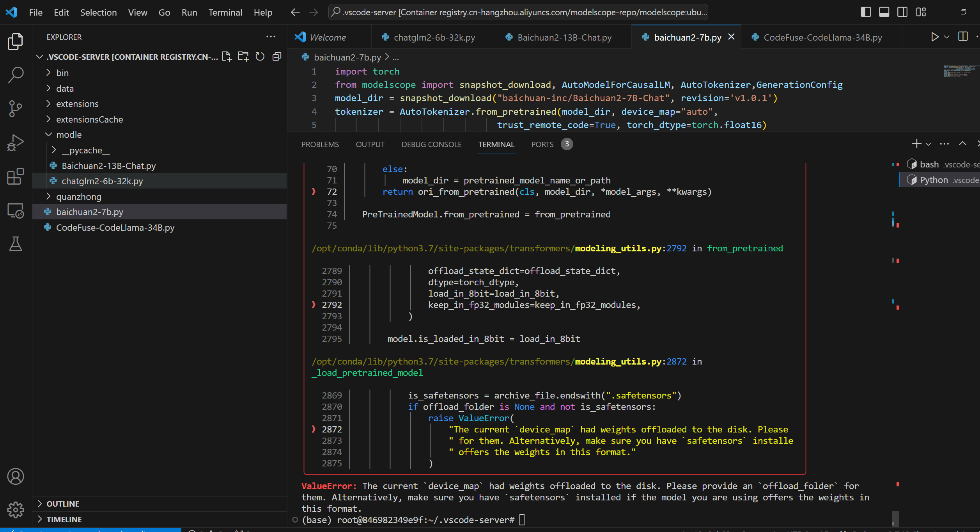Add a new terminal with plus icon
Viewport: 980px width, 532px height.
tap(916, 144)
